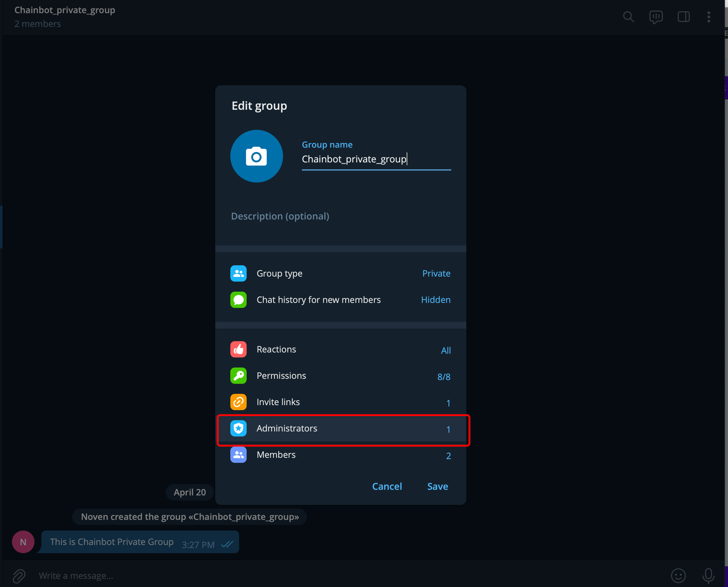
Task: Open search in chat header
Action: (x=628, y=16)
